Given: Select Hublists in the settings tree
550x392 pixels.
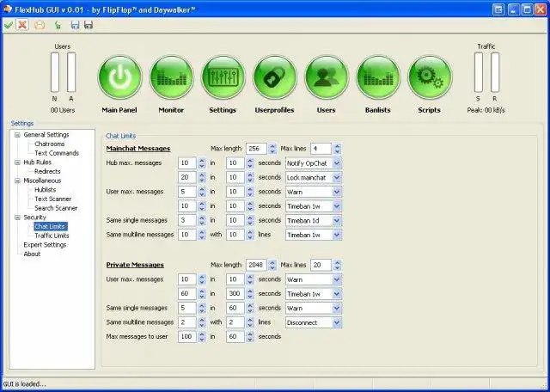Looking at the screenshot, I should [x=46, y=189].
